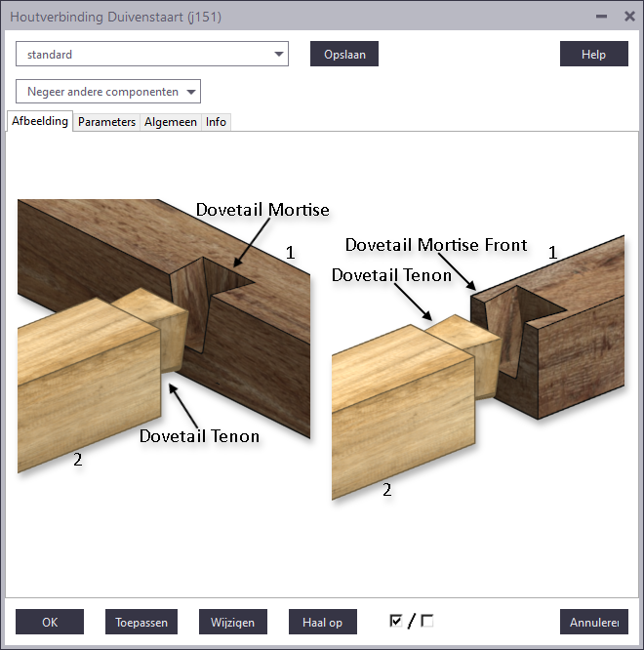Click the checked checkbox icon left of slash
644x650 pixels.
coord(396,621)
